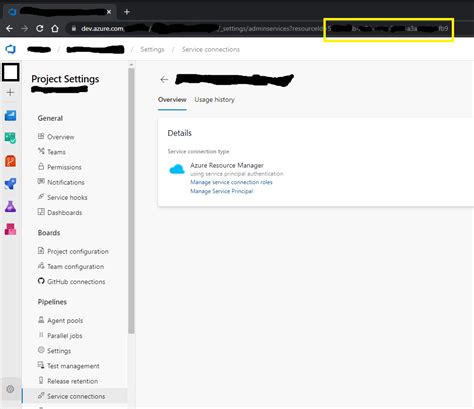Open Pipelines rocket icon in sidebar

coord(10,184)
